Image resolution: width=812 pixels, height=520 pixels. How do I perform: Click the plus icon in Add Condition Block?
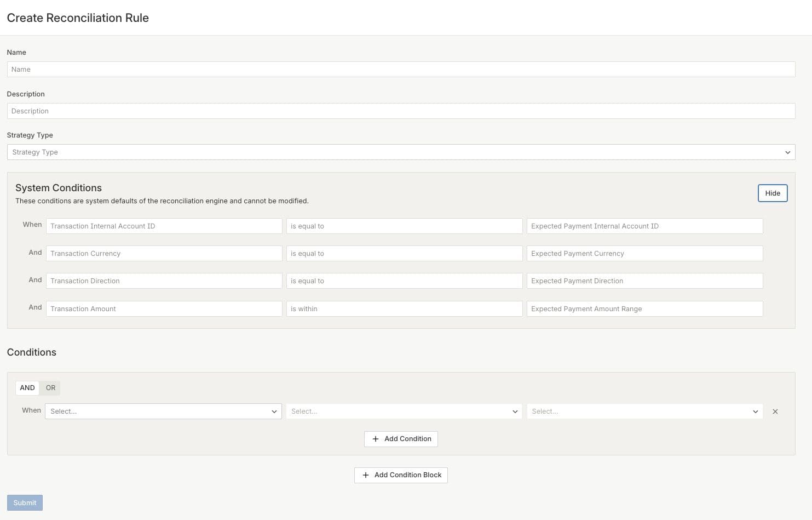[366, 475]
